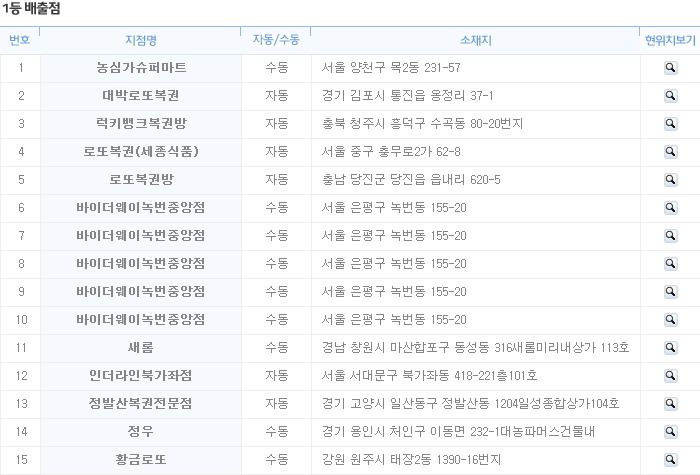Select 바이더웨이녹번중앙점 in row 6
This screenshot has width=700, height=475.
point(141,208)
